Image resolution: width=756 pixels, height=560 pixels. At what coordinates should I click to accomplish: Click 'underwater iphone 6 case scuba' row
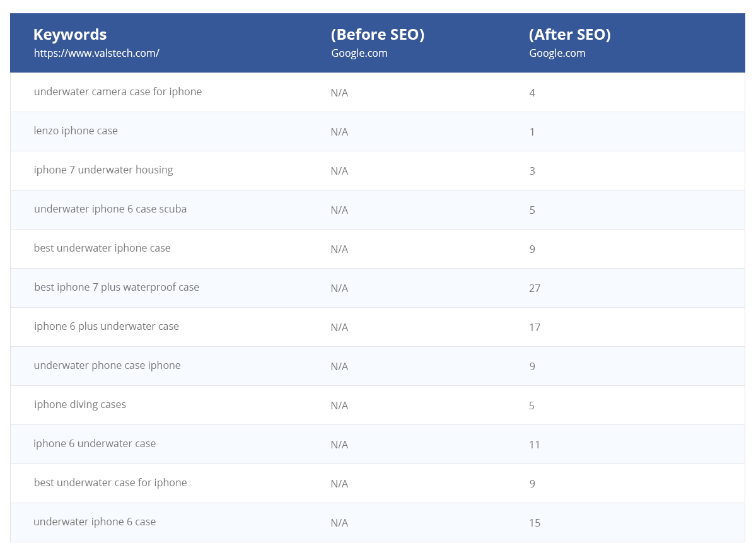point(110,209)
